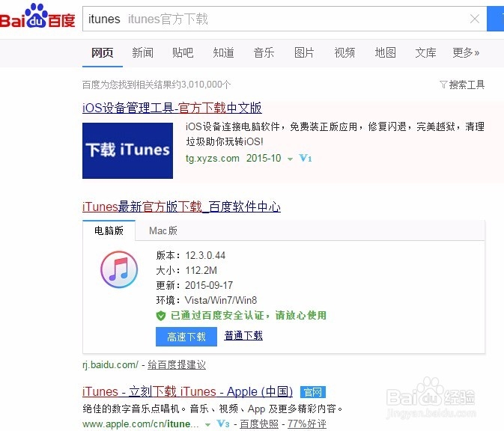Open the 音乐 tab
This screenshot has width=504, height=431.
pyautogui.click(x=264, y=52)
